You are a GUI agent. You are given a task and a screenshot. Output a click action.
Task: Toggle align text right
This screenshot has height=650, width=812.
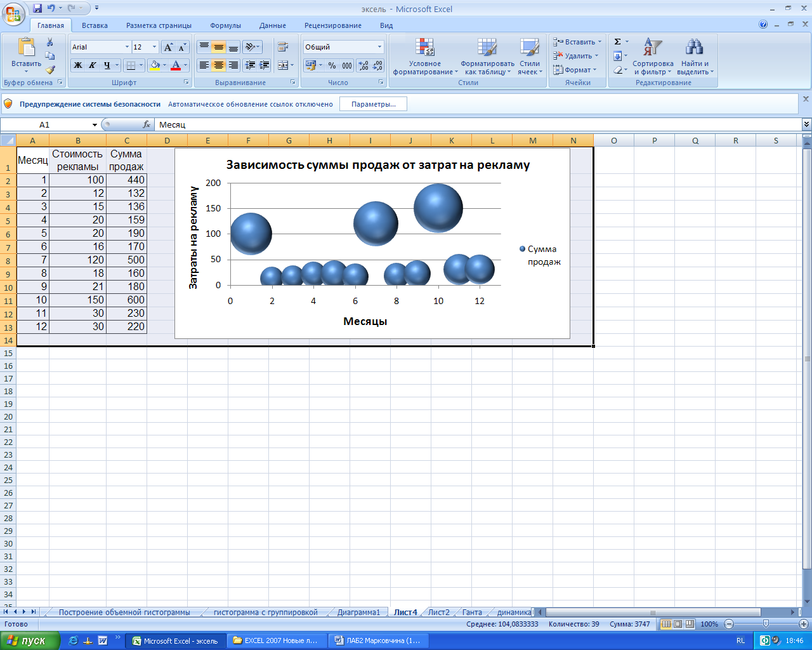233,65
